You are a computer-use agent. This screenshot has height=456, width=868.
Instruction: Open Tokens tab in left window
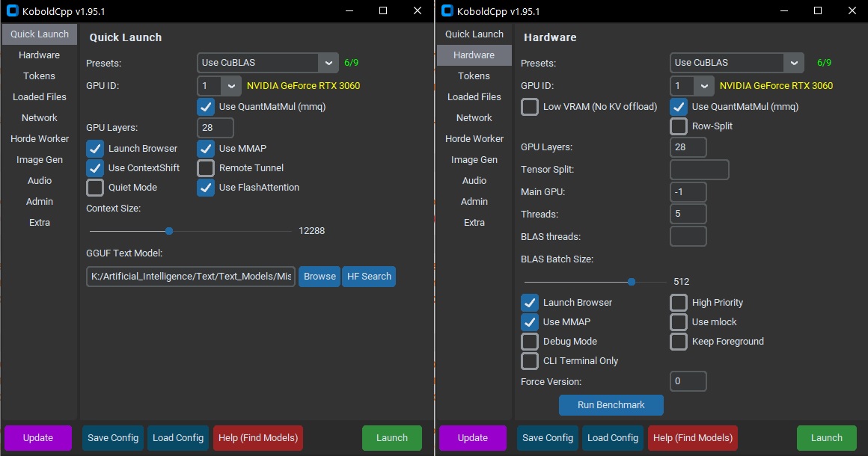(x=40, y=76)
